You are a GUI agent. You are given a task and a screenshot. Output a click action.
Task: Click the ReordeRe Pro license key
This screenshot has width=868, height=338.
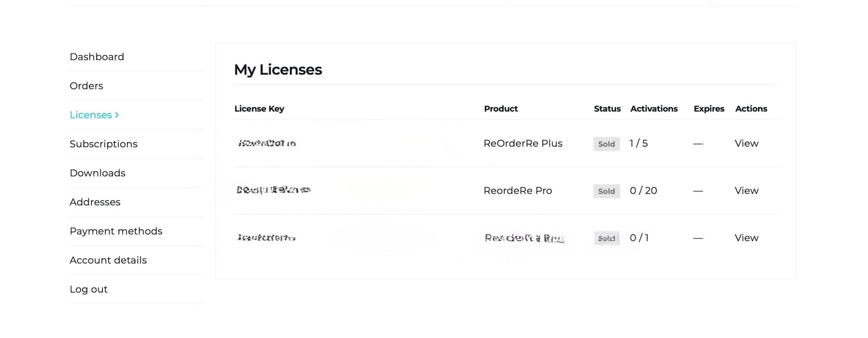(x=273, y=190)
